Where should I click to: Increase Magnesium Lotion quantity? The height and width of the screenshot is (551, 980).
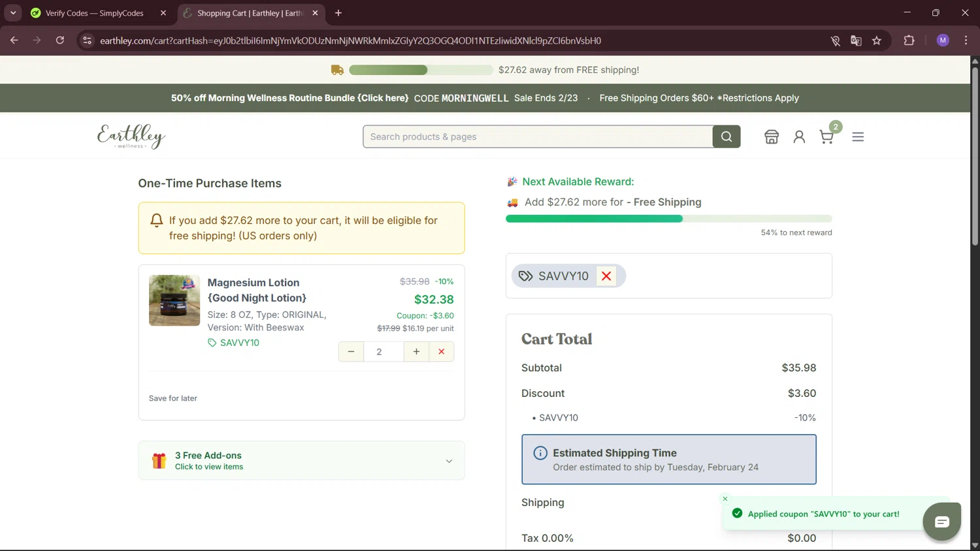416,352
